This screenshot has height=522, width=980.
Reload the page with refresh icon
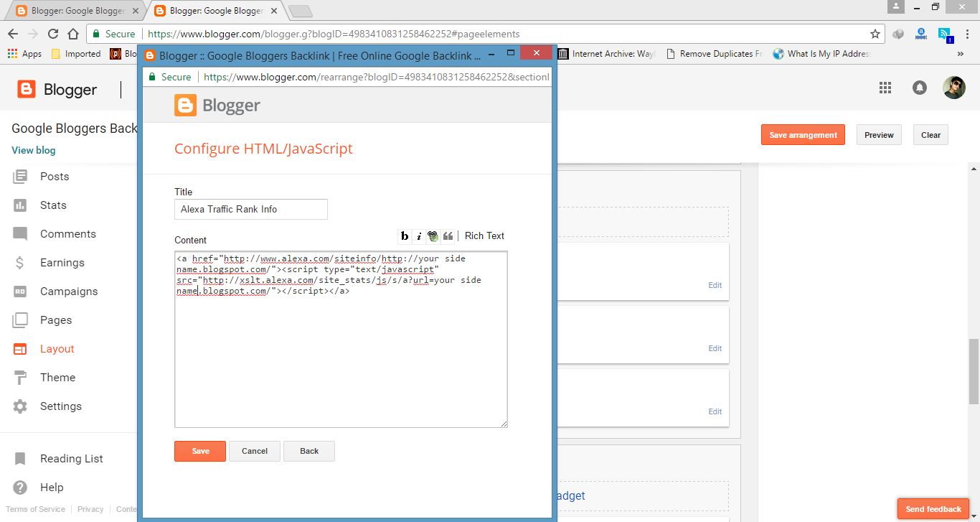click(52, 34)
